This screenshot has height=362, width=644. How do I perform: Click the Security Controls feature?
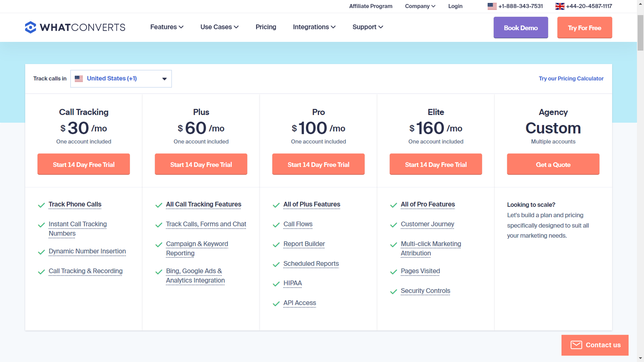click(x=425, y=291)
